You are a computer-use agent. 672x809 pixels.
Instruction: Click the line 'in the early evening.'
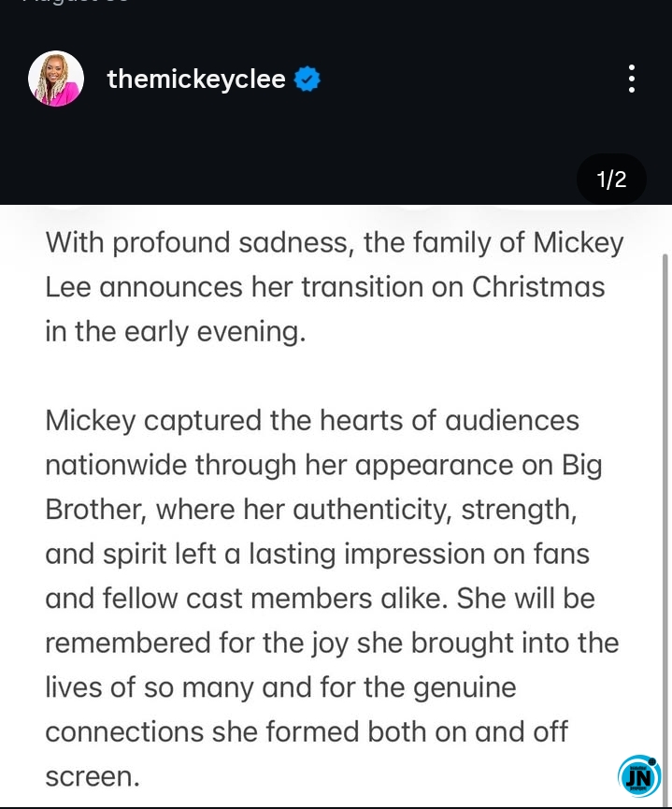coord(175,331)
